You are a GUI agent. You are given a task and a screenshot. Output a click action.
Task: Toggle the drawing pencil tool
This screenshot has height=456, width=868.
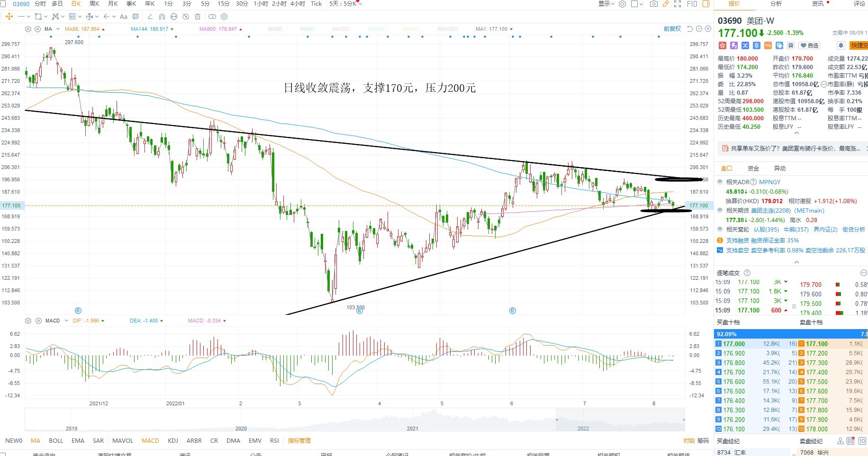coord(666,4)
